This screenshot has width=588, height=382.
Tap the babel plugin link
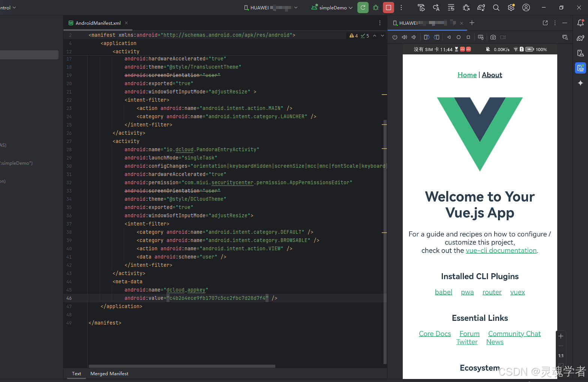tap(443, 292)
